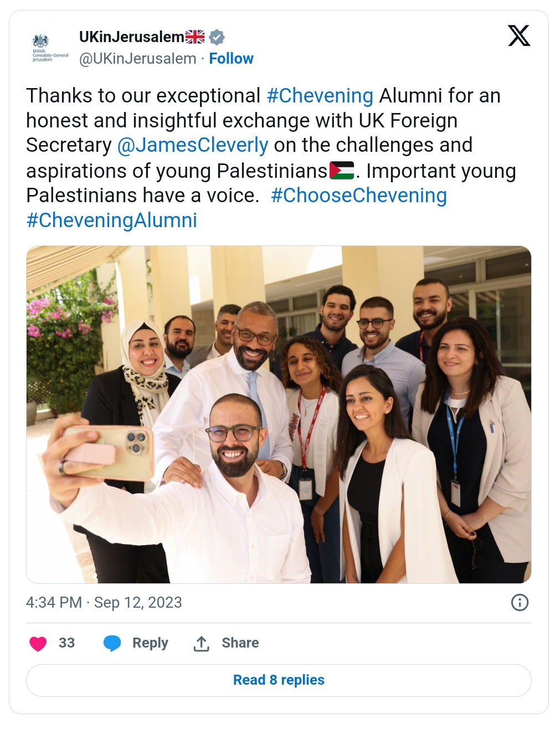Open the #Chevening hashtag link
The height and width of the screenshot is (734, 560).
tap(320, 96)
